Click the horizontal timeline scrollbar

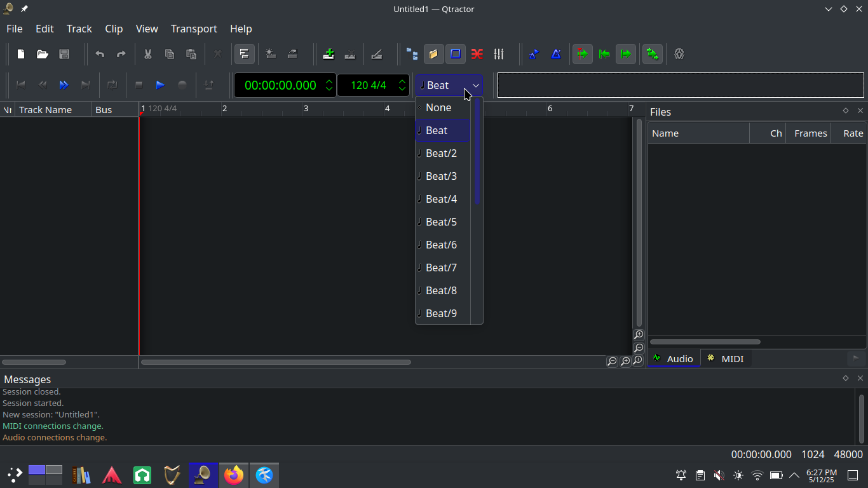click(276, 362)
